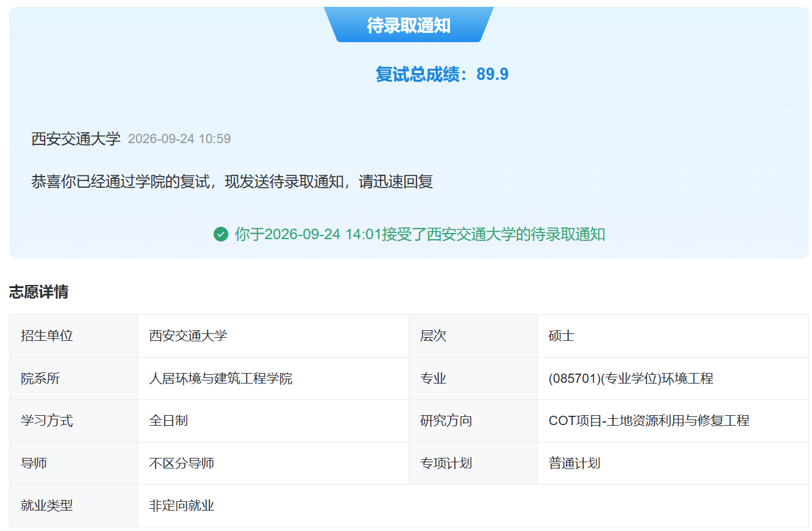Click the 西安交通大学 value in the table
Image resolution: width=812 pixels, height=531 pixels.
pos(273,336)
